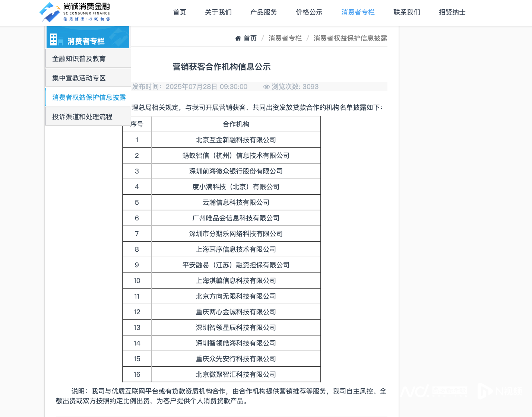532x417 pixels.
Task: Open the 关于我们 menu item
Action: tap(218, 12)
